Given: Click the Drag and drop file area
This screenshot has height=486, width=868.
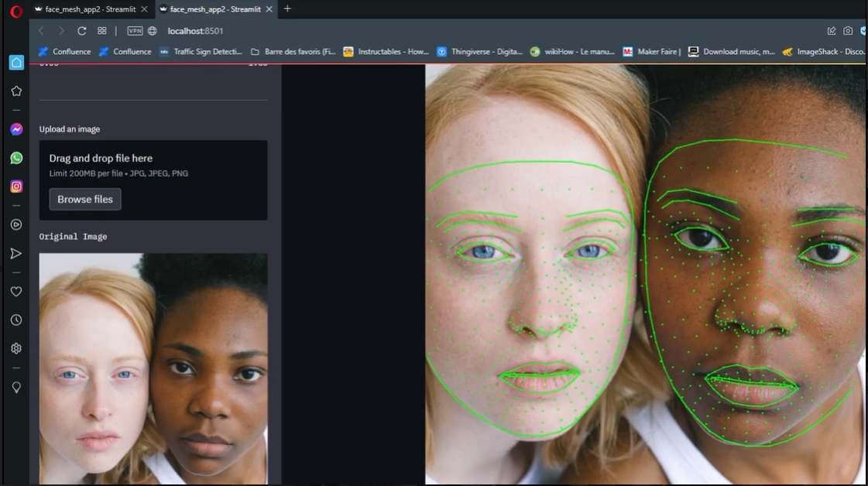Looking at the screenshot, I should (153, 180).
